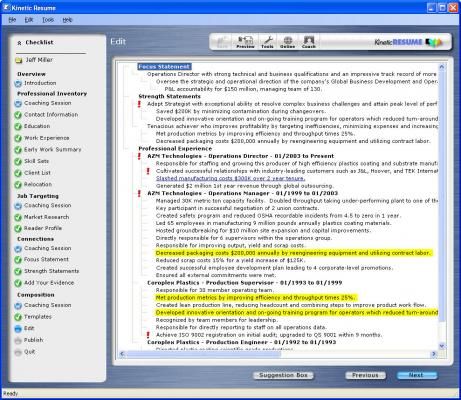Click the Templates checklist checkmark
The image size is (461, 400).
[18, 317]
